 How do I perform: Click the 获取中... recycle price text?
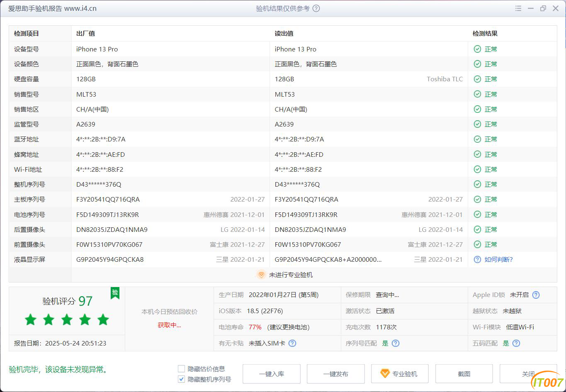pos(169,325)
